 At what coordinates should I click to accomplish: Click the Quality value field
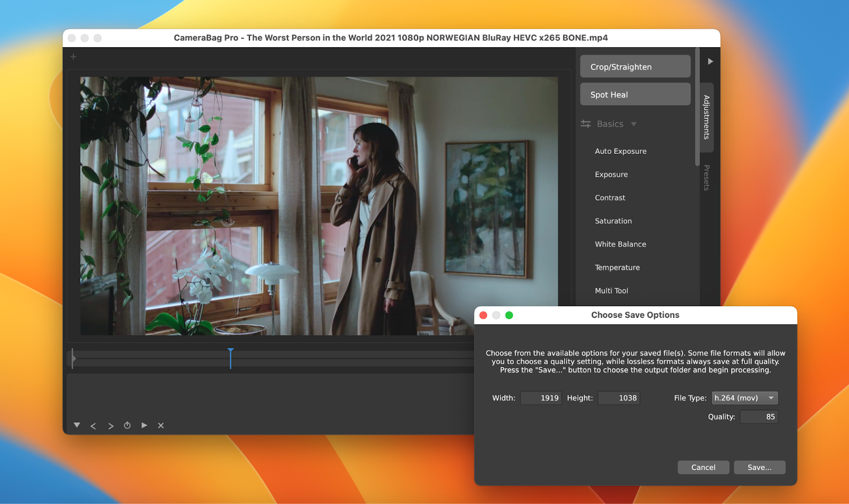tap(759, 417)
